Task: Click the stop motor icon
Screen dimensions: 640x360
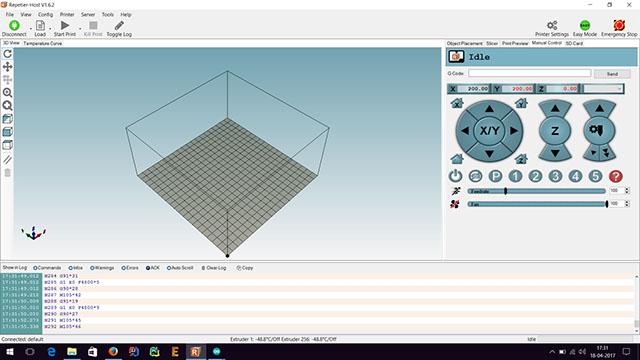Action: click(x=475, y=176)
